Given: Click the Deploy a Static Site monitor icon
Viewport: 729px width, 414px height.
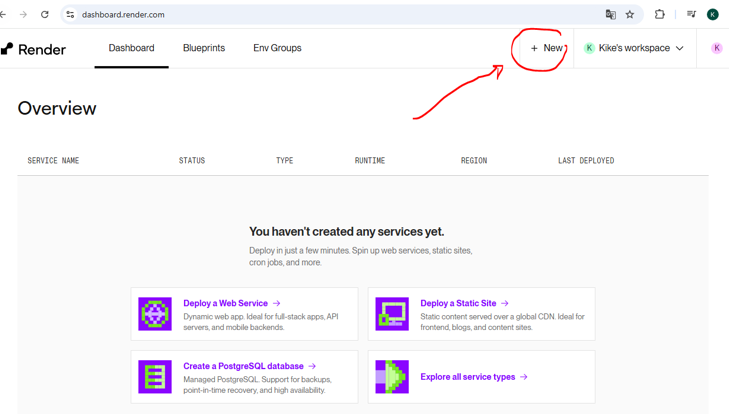Looking at the screenshot, I should (x=392, y=314).
